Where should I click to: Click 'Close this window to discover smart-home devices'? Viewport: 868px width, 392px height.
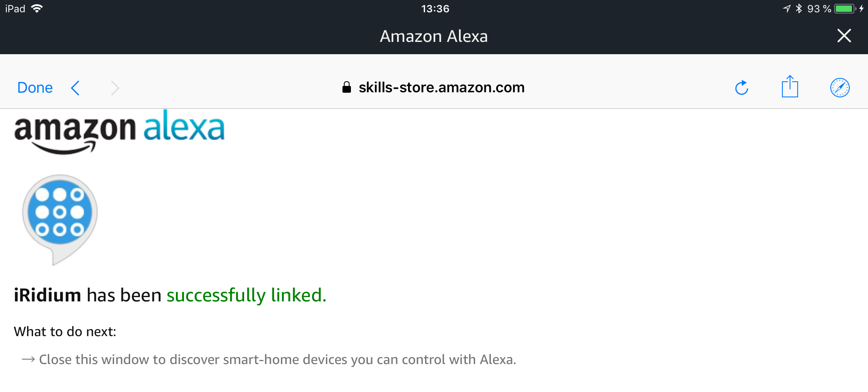[x=277, y=359]
